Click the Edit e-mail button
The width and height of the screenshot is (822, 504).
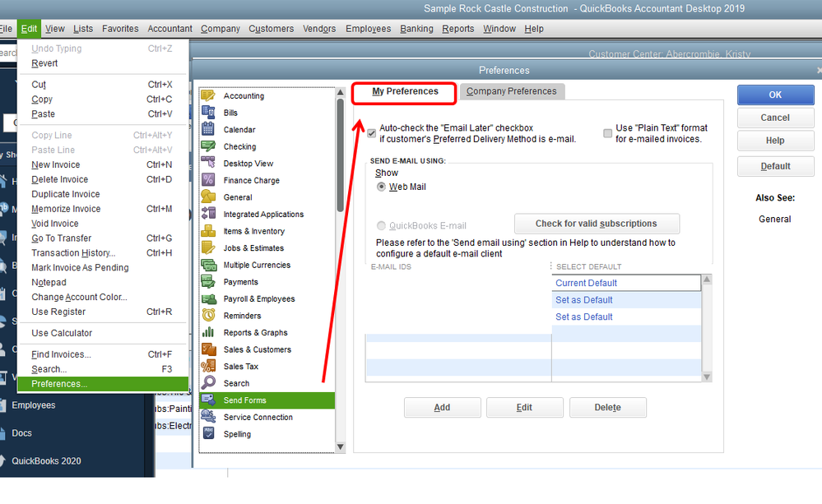pos(524,408)
